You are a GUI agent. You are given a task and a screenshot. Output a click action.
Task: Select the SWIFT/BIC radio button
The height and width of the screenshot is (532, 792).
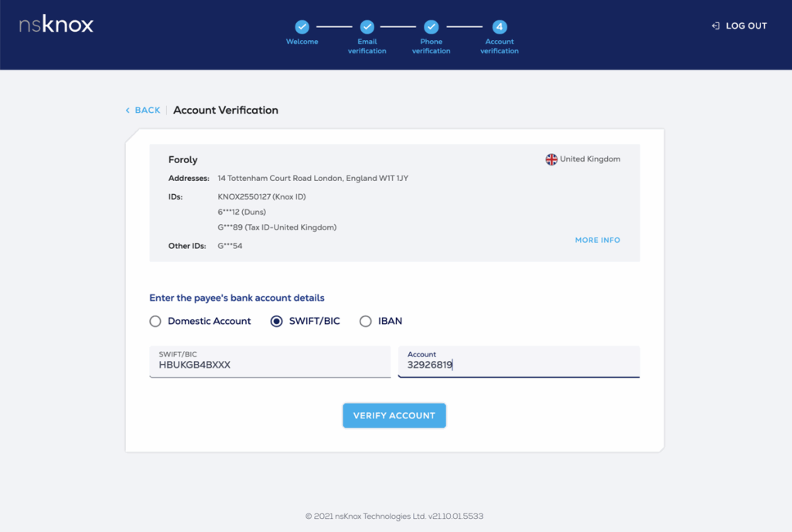(277, 321)
